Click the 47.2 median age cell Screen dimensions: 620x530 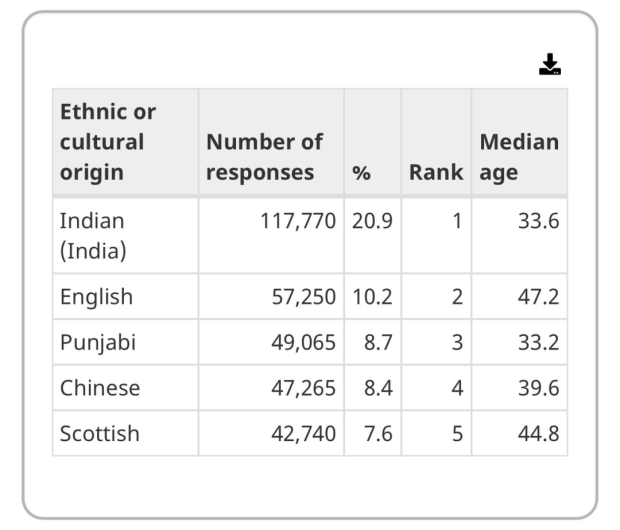(x=538, y=297)
